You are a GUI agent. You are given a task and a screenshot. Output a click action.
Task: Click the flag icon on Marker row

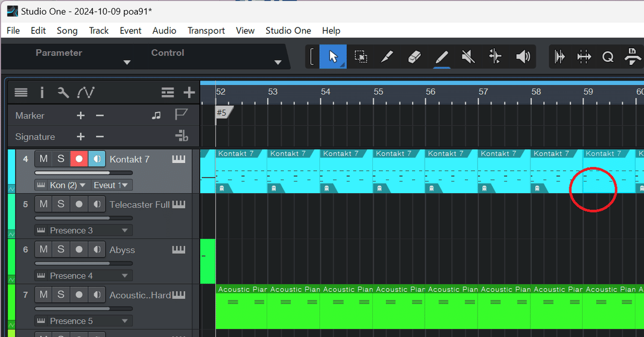[x=180, y=115]
